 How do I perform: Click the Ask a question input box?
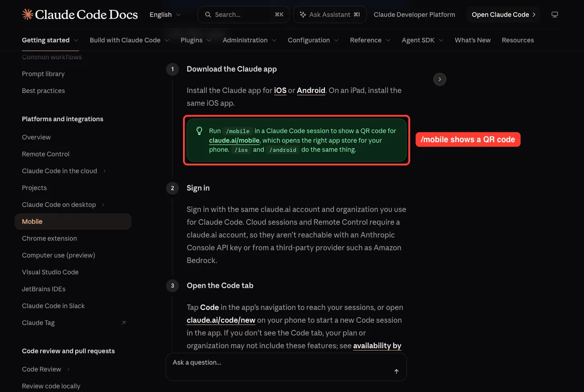[x=286, y=366]
